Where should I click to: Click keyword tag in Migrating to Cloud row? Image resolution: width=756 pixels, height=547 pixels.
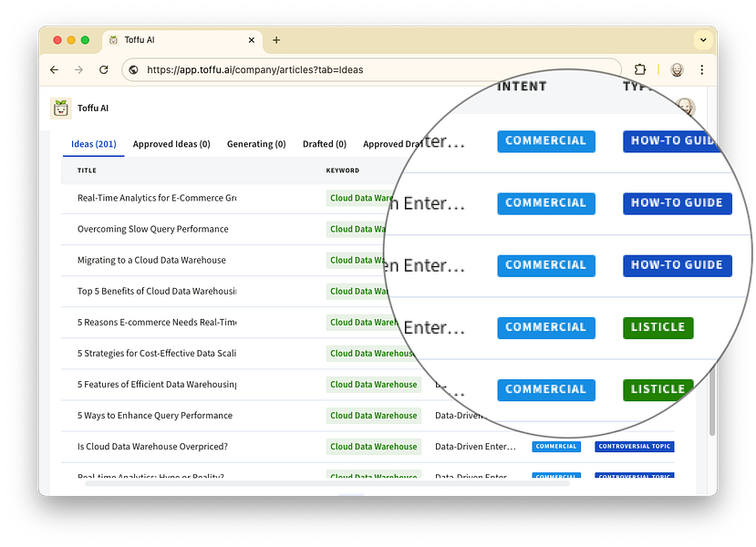(x=356, y=260)
